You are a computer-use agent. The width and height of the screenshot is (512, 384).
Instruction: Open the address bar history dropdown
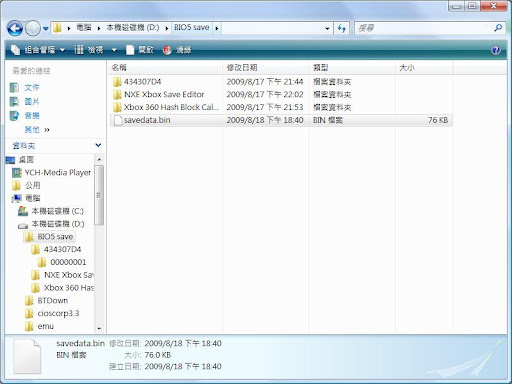tap(327, 29)
